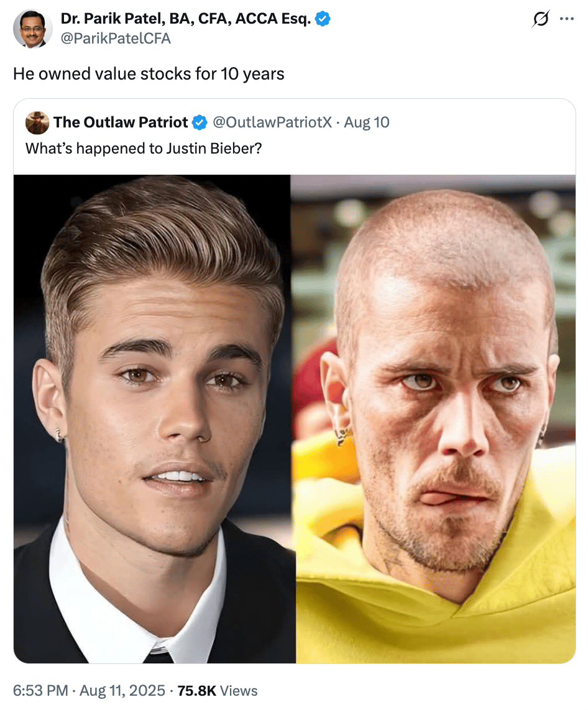Click the Aug 11, 2025 date
Image resolution: width=588 pixels, height=710 pixels.
pyautogui.click(x=122, y=691)
